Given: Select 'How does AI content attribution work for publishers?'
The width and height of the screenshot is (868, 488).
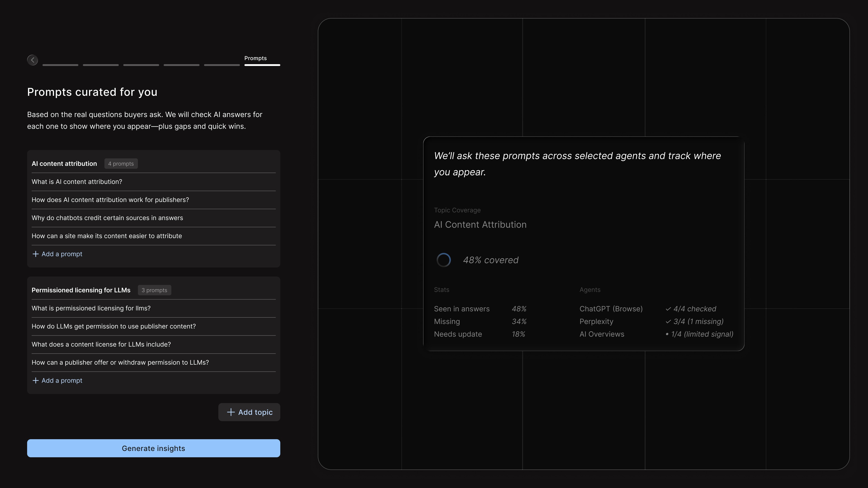Looking at the screenshot, I should coord(110,200).
